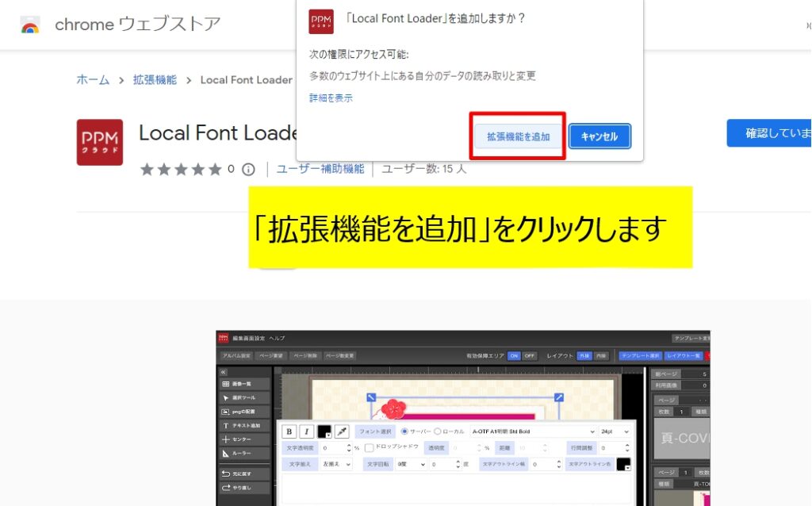Open the 文字アウトライン色 color swatch
Viewport: 812px width, 506px height.
[624, 465]
